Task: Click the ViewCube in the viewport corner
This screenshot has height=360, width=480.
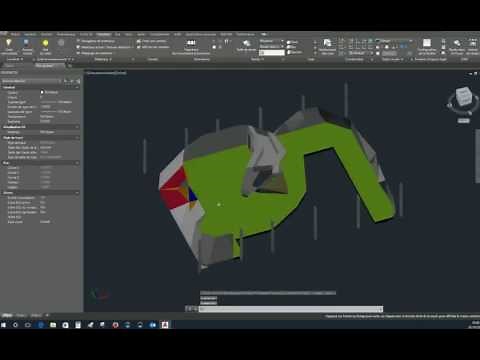Action: tap(463, 97)
